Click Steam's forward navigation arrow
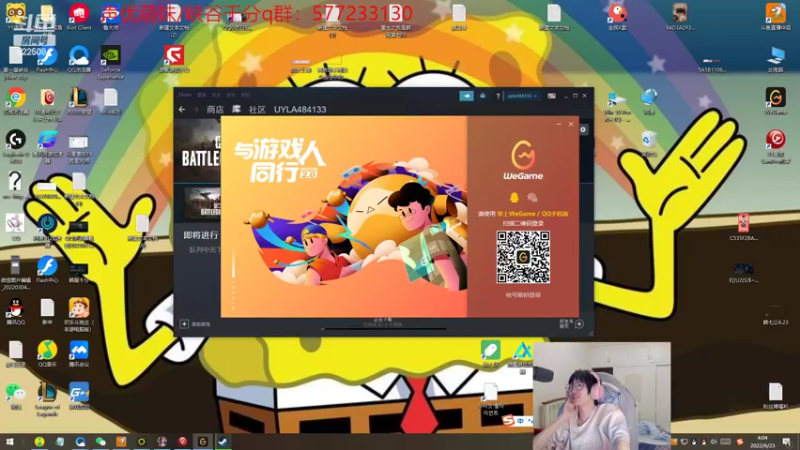This screenshot has width=800, height=450. click(x=195, y=109)
